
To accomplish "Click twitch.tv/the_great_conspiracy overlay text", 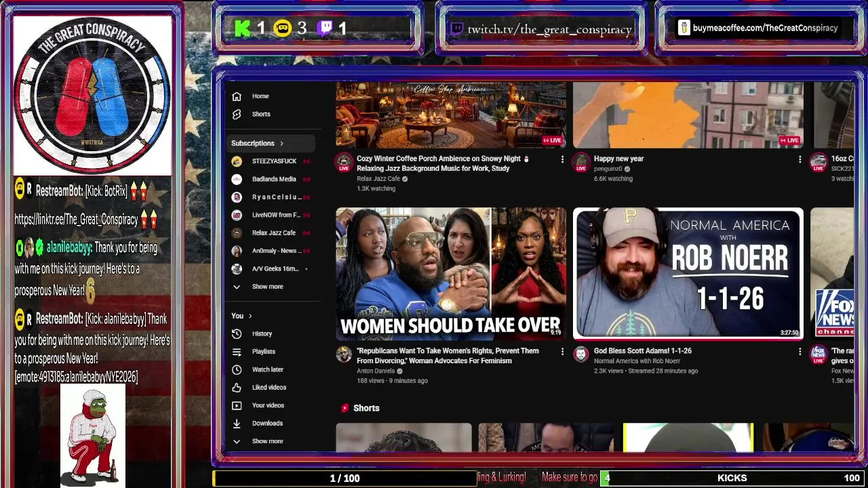I will 549,29.
